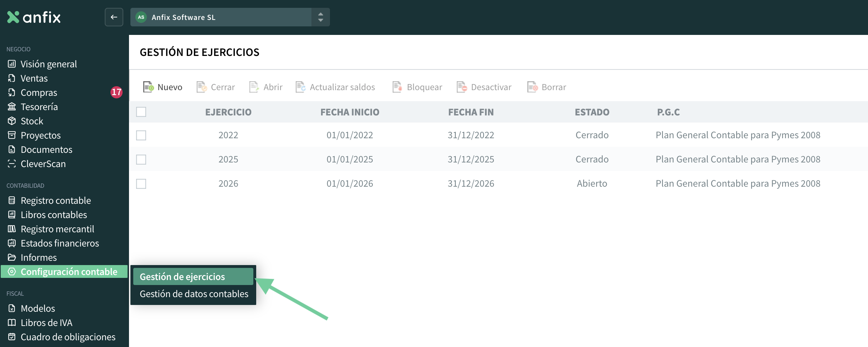Viewport: 868px width, 347px height.
Task: Click the Borrar toolbar icon
Action: [532, 87]
